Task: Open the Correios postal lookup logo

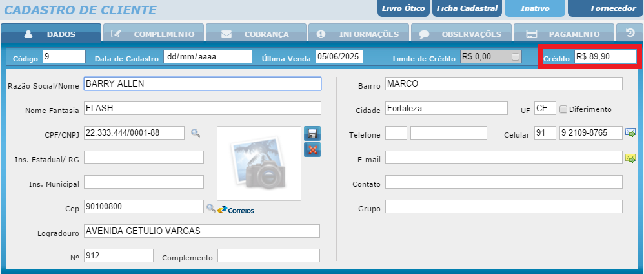Action: (236, 209)
